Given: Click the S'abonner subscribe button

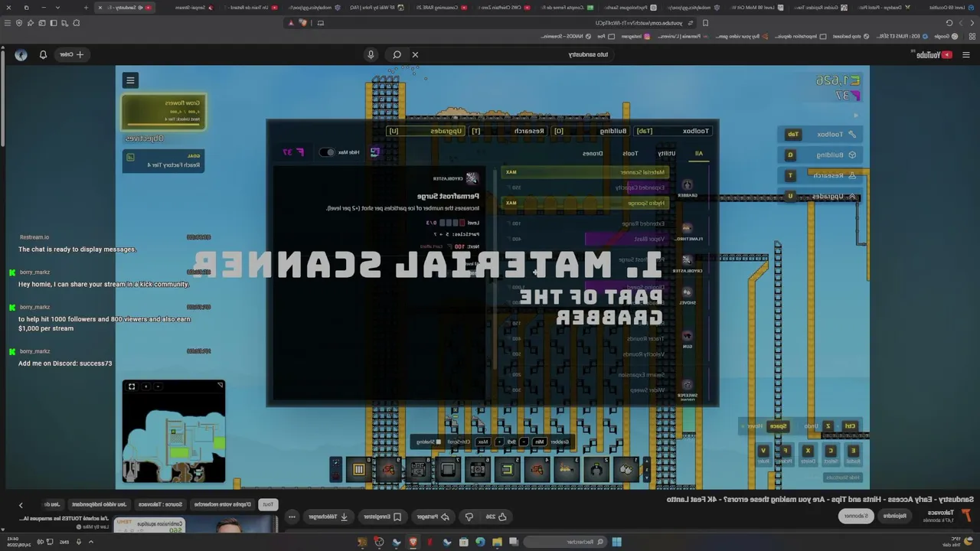Looking at the screenshot, I should (x=856, y=516).
